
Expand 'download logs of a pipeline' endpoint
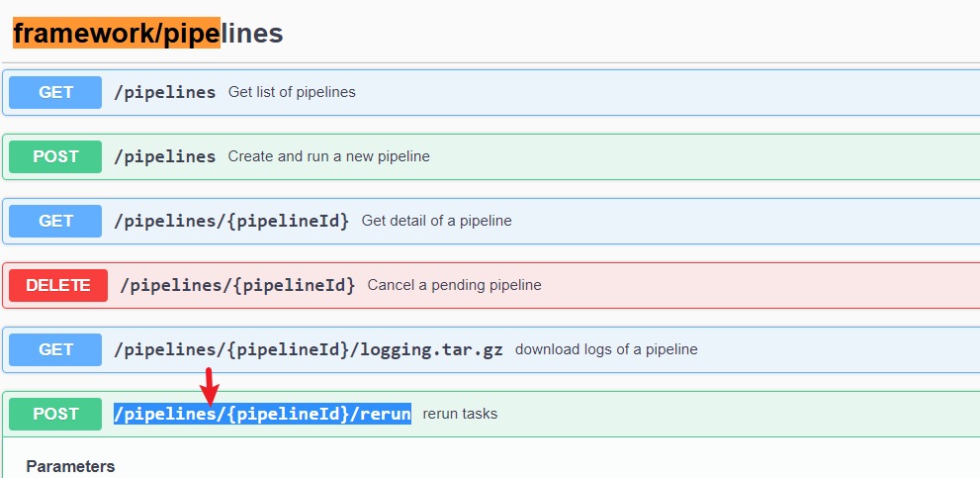click(606, 349)
